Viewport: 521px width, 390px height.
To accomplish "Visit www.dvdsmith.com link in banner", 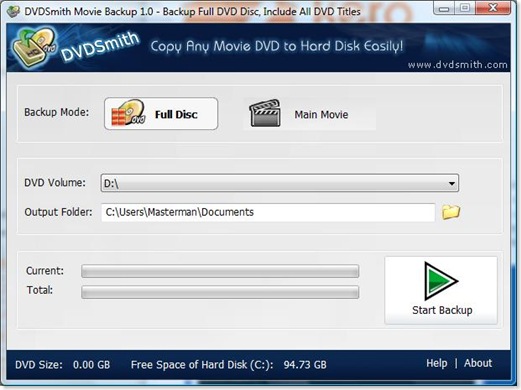I will [458, 64].
